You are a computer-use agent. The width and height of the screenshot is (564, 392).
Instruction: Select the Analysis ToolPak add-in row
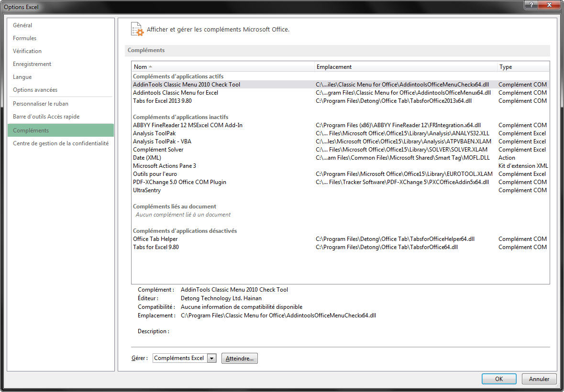pos(340,133)
